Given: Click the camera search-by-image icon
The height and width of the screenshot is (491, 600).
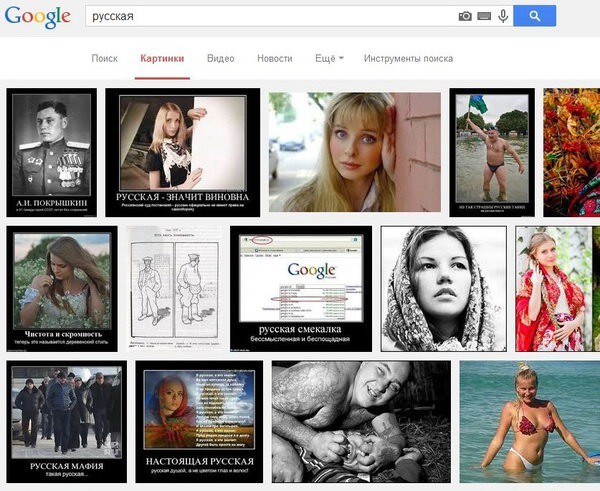Looking at the screenshot, I should coord(465,16).
